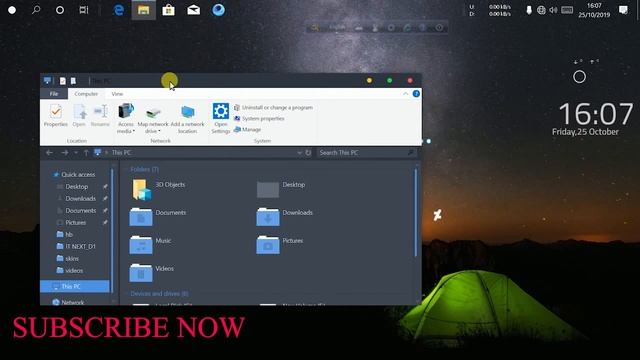
Task: Open File Explorer on taskbar
Action: [143, 10]
